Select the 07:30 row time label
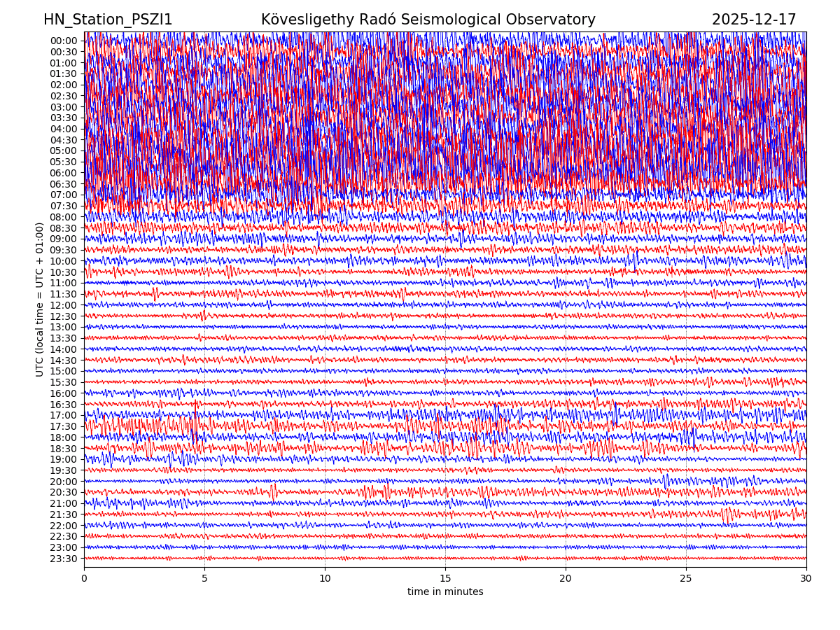Screen dimensions: 840x630 [x=63, y=206]
